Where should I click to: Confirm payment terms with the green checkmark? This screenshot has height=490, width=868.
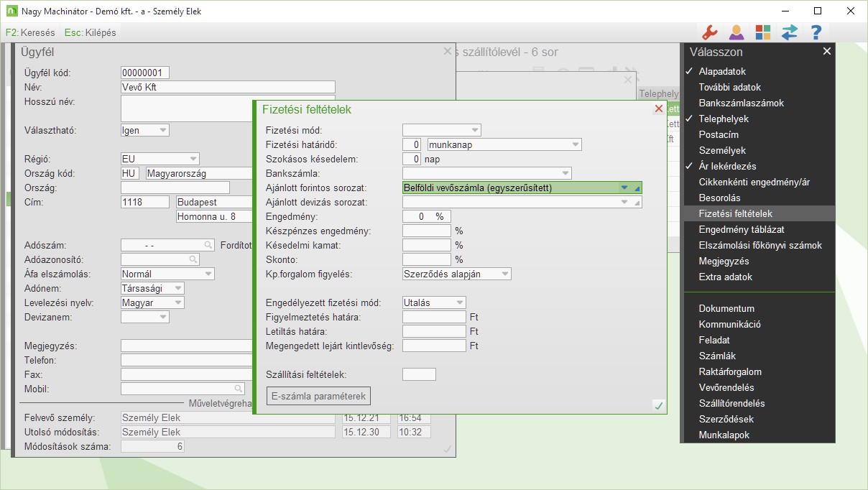(x=658, y=406)
